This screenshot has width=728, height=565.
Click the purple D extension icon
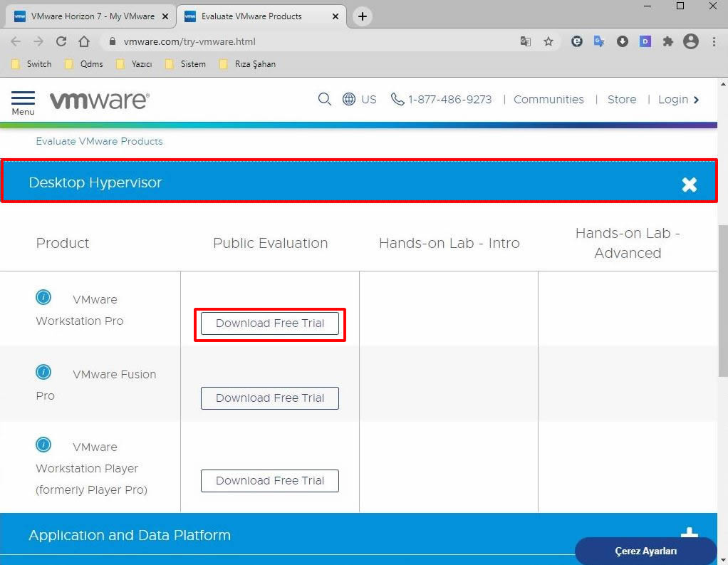click(645, 41)
